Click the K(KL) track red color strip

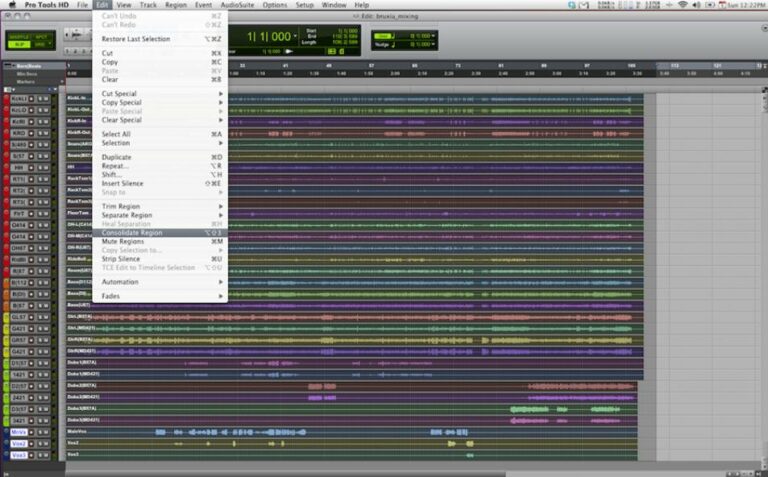tap(6, 98)
